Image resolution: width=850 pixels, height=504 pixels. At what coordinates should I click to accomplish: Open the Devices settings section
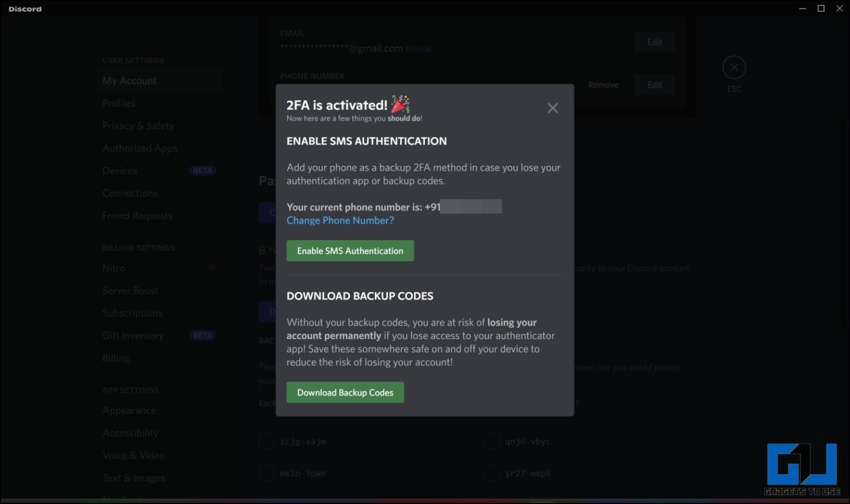click(x=120, y=170)
